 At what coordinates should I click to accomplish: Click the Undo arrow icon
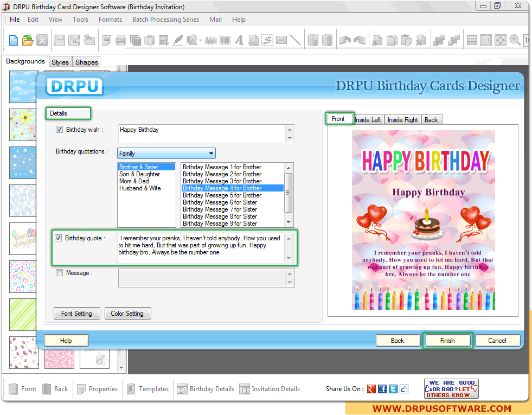pos(345,40)
